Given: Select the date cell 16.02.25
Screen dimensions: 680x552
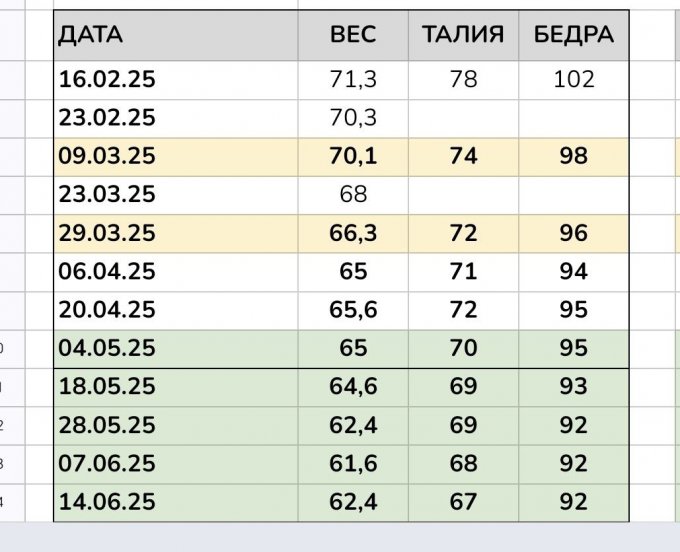Looking at the screenshot, I should point(175,80).
